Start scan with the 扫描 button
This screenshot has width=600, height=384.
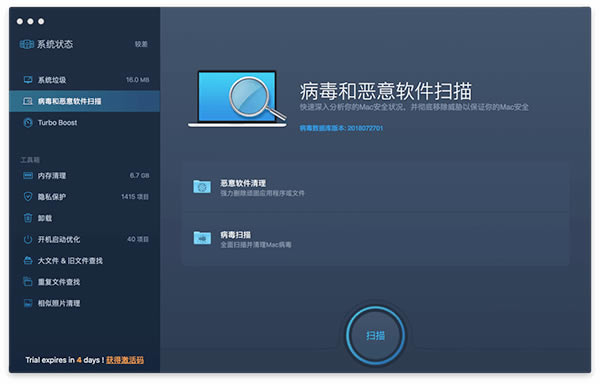(375, 335)
